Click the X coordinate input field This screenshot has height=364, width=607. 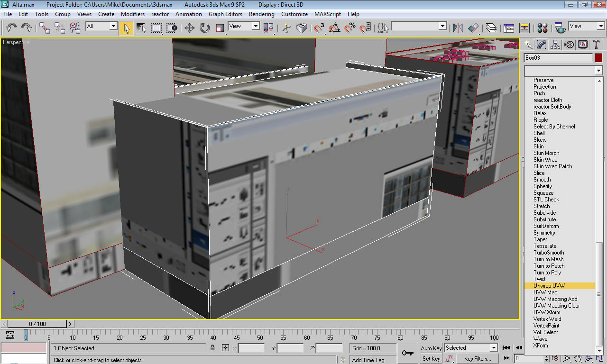click(251, 348)
